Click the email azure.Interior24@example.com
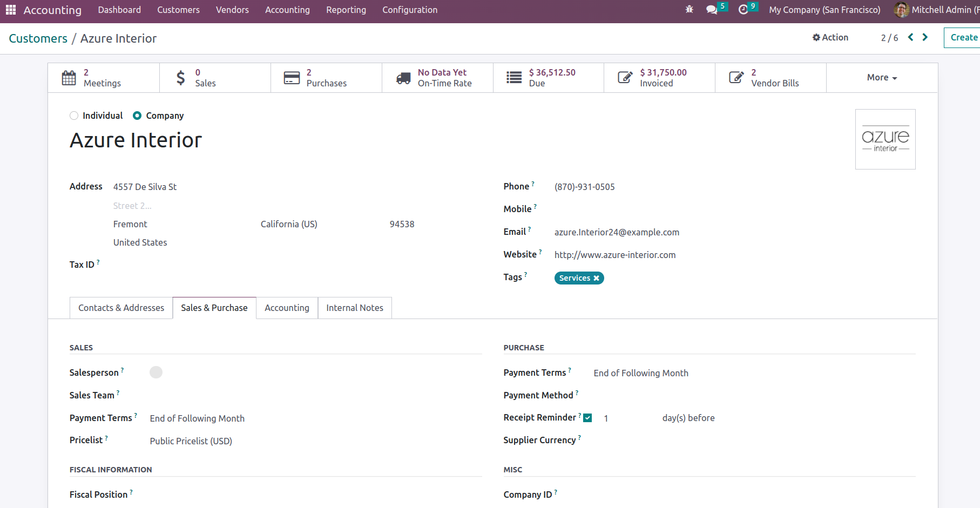980x508 pixels. point(617,232)
